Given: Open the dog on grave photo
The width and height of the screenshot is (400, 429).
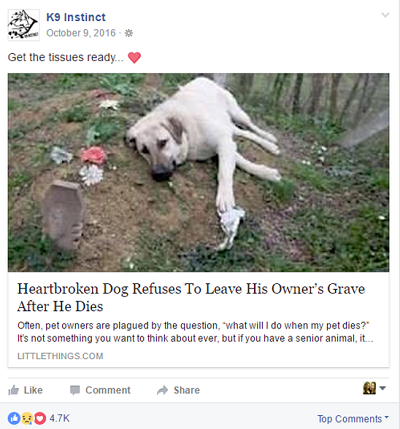Looking at the screenshot, I should click(x=198, y=172).
